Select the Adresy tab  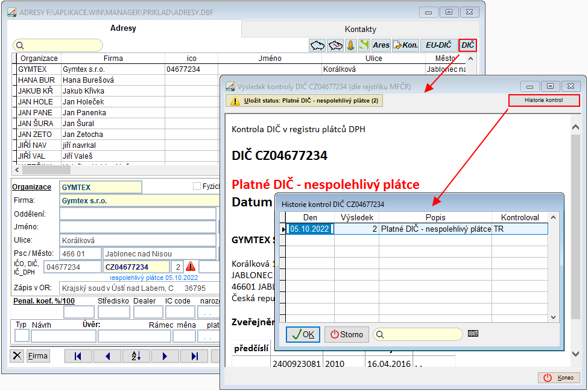click(x=124, y=28)
